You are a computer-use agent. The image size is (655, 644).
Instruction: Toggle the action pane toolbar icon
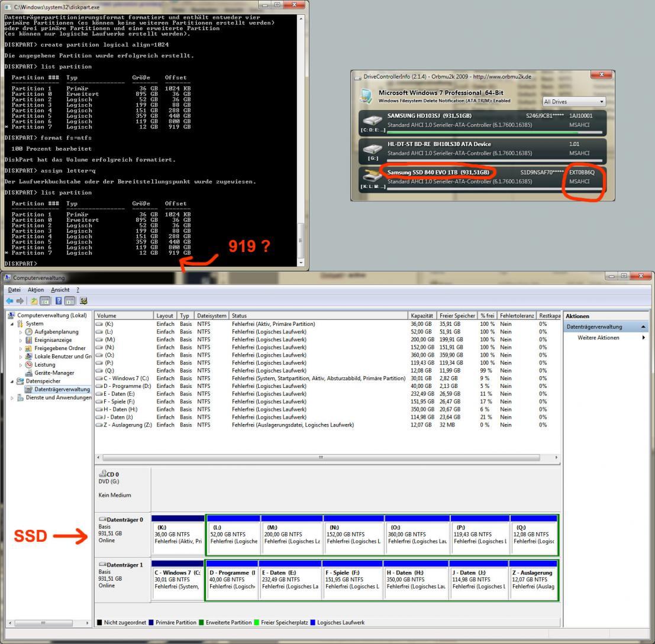(x=70, y=301)
